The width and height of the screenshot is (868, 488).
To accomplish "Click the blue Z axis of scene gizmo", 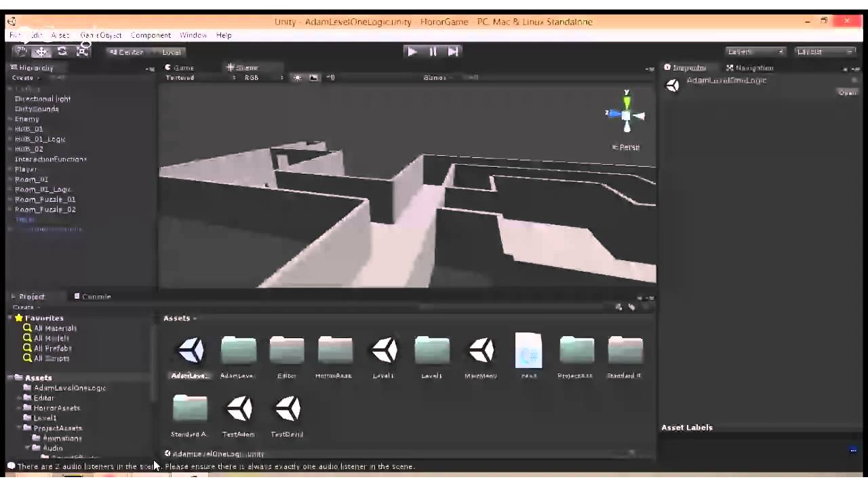I will click(614, 114).
